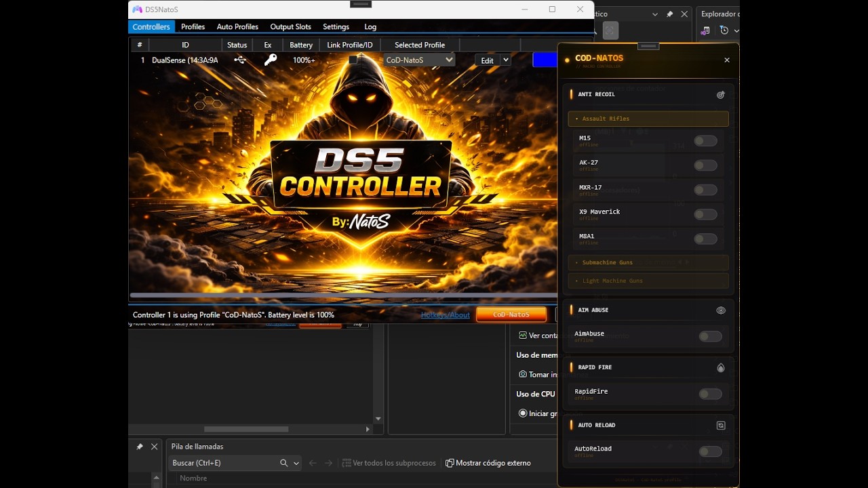
Task: Open the arrow dropdown next to Edit
Action: click(505, 60)
